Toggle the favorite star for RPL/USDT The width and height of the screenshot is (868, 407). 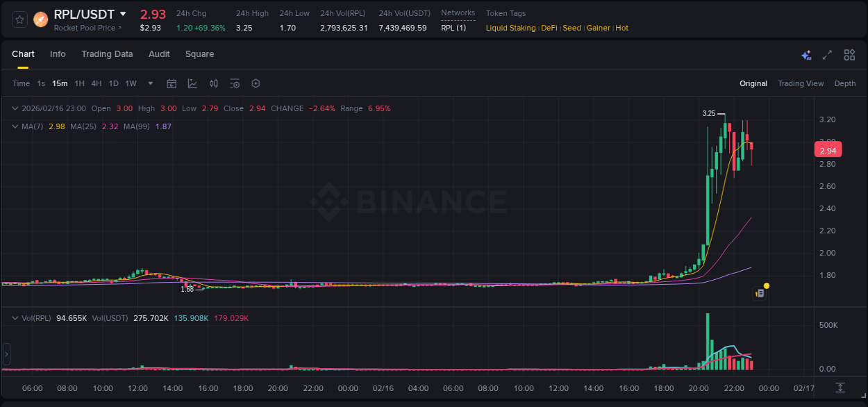coord(19,19)
